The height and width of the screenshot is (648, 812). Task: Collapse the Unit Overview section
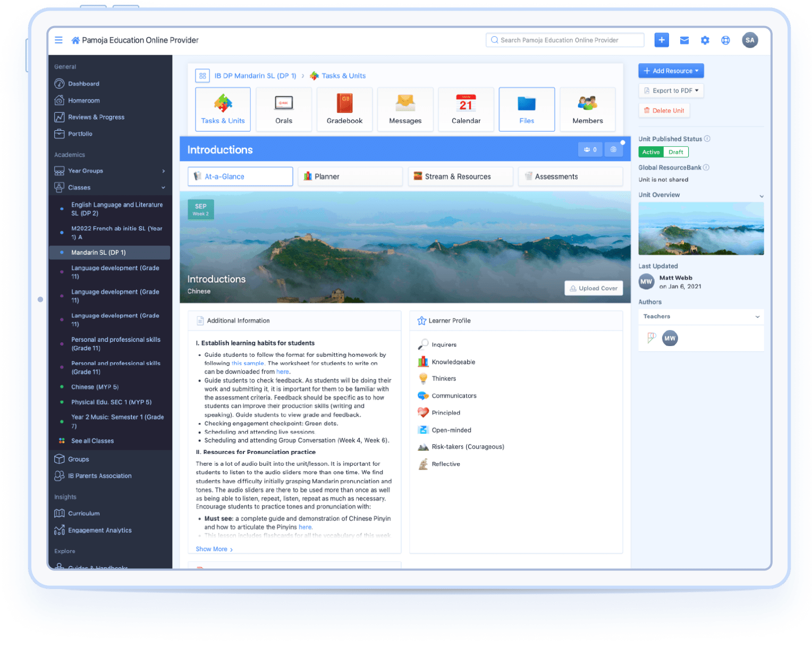(x=762, y=196)
